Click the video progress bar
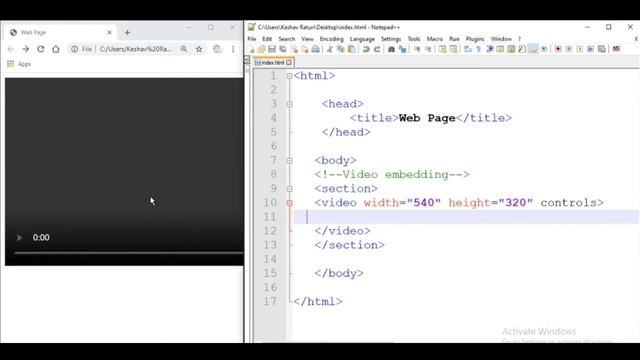 point(129,253)
